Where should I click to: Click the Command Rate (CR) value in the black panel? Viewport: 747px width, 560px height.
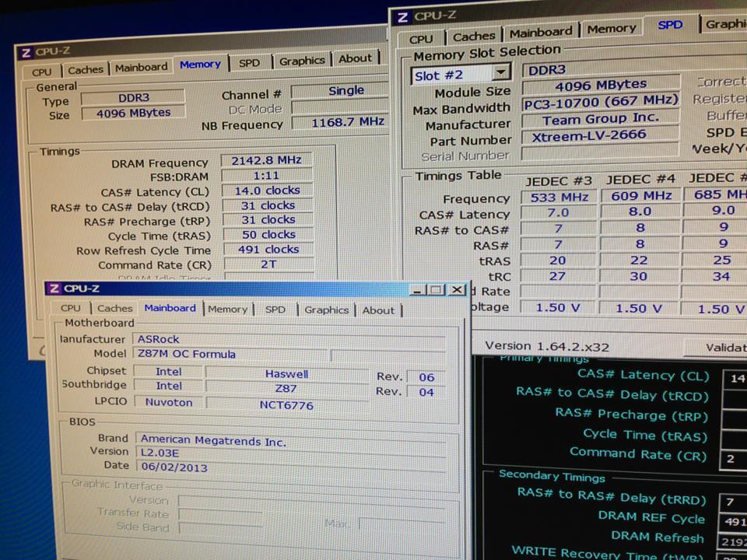pos(734,459)
